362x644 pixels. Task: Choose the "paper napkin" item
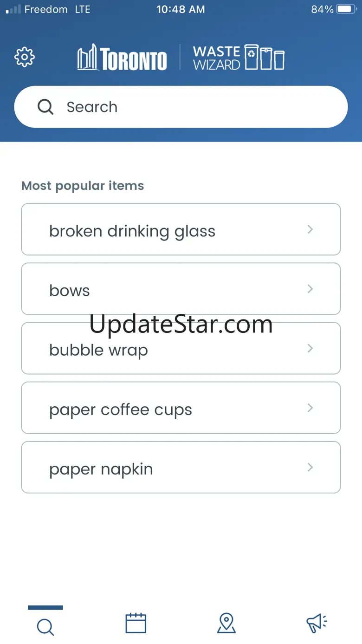point(101,469)
